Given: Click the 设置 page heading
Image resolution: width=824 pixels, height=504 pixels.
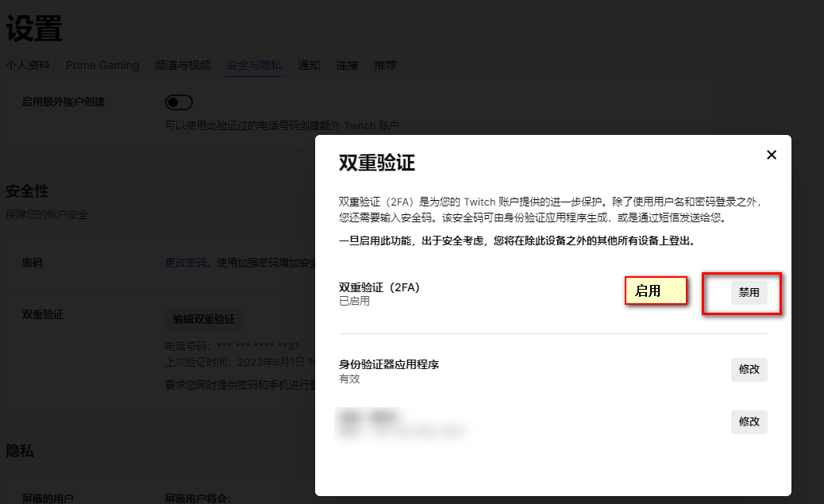Looking at the screenshot, I should point(34,29).
